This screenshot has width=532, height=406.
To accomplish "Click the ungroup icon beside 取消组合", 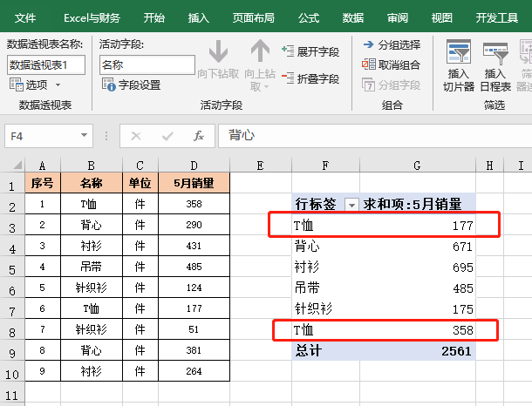I will (369, 64).
